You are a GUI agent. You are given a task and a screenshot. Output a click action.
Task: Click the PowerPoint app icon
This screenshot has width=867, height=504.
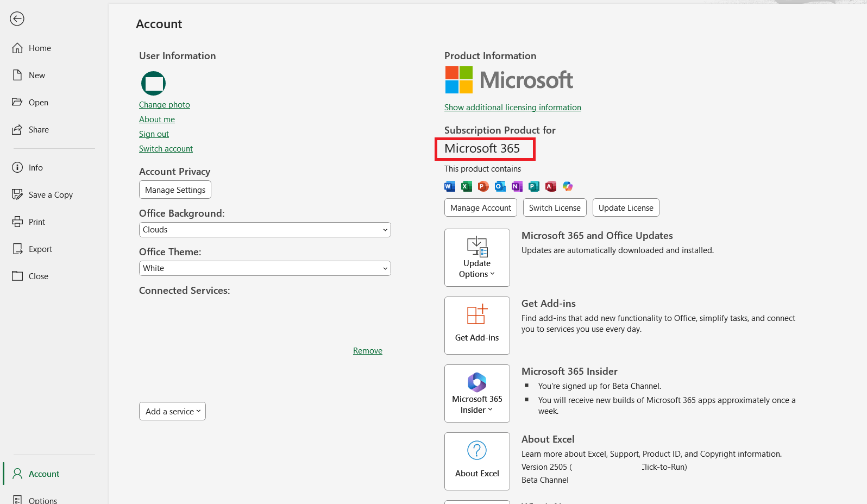pyautogui.click(x=483, y=186)
